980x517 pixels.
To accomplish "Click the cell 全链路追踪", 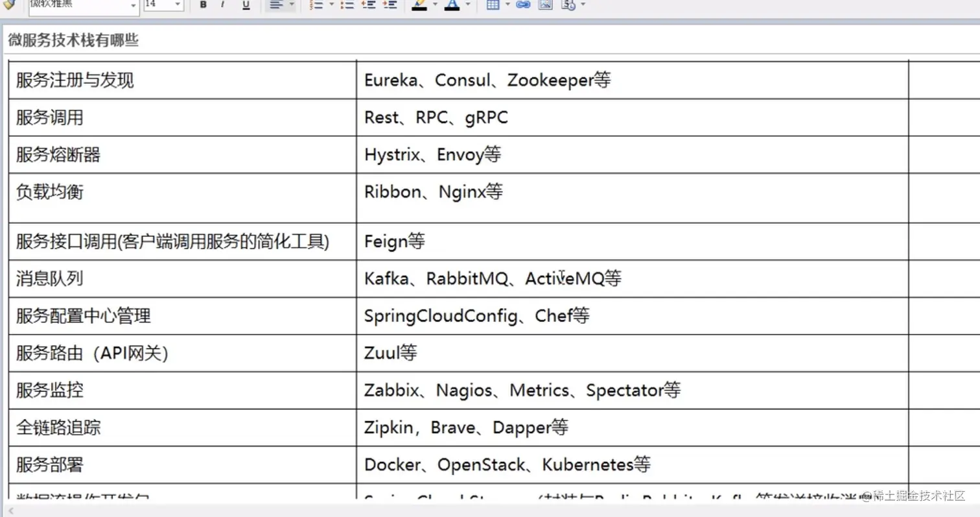I will pyautogui.click(x=182, y=427).
